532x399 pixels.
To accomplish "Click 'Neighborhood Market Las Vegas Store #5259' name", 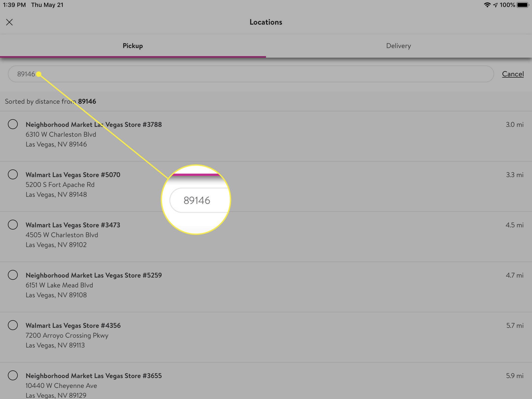I will [x=94, y=275].
